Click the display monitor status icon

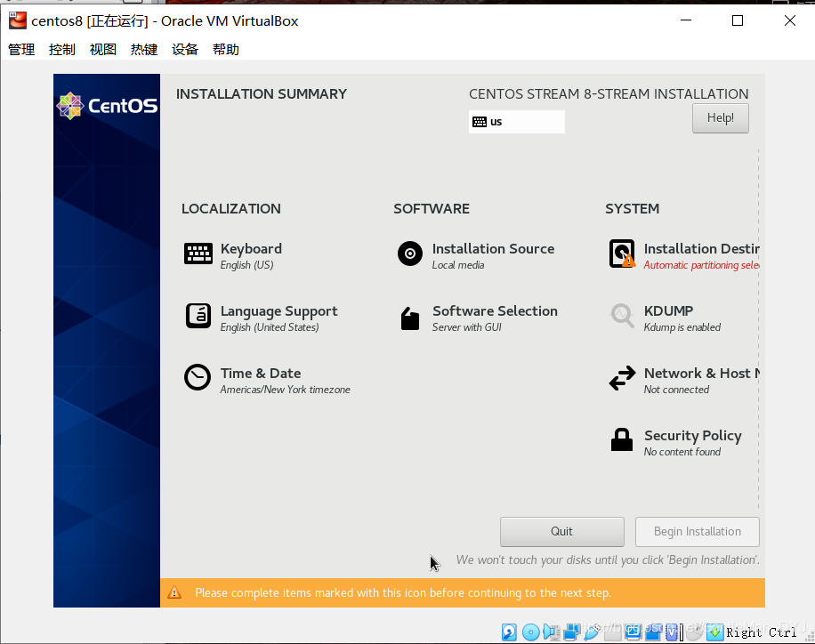[x=633, y=632]
